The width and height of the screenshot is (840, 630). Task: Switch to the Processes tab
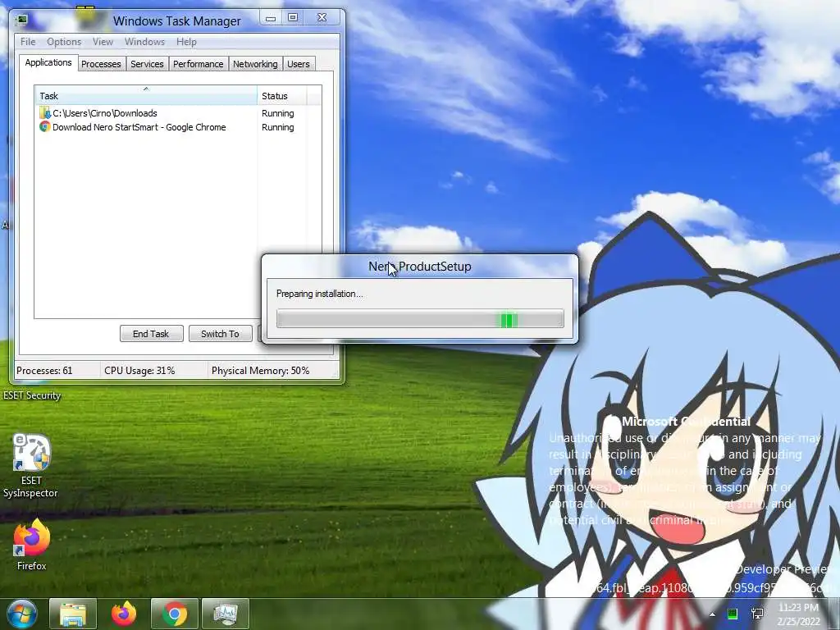[x=101, y=64]
